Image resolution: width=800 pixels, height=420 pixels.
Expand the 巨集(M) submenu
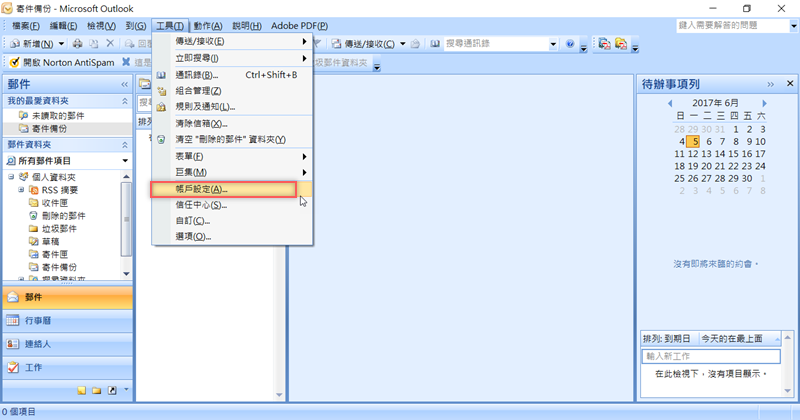(x=232, y=172)
